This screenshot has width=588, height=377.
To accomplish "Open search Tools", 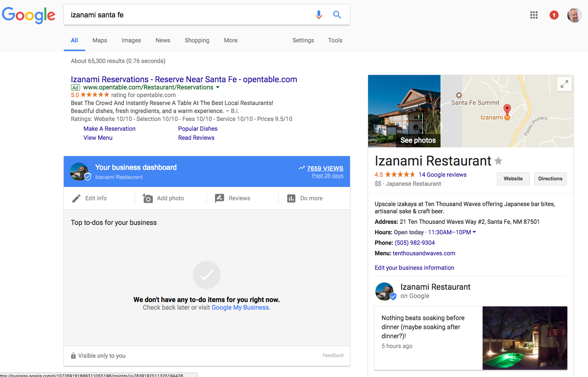I will coord(335,41).
